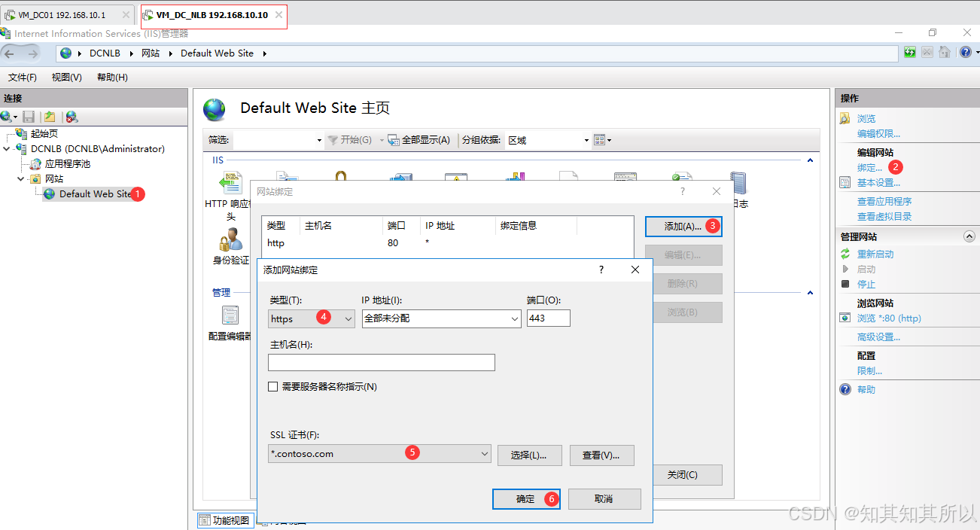Click the save icon in 连接 toolbar
This screenshot has height=530, width=980.
29,117
